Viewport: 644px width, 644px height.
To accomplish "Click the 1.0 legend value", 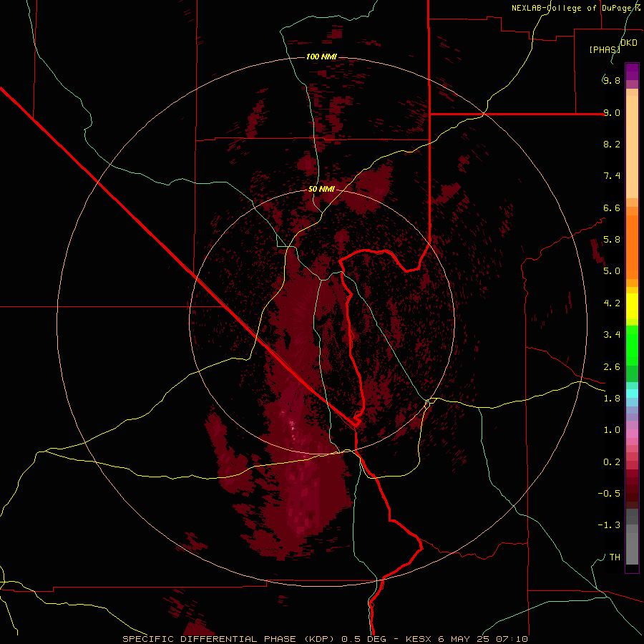I will (612, 430).
